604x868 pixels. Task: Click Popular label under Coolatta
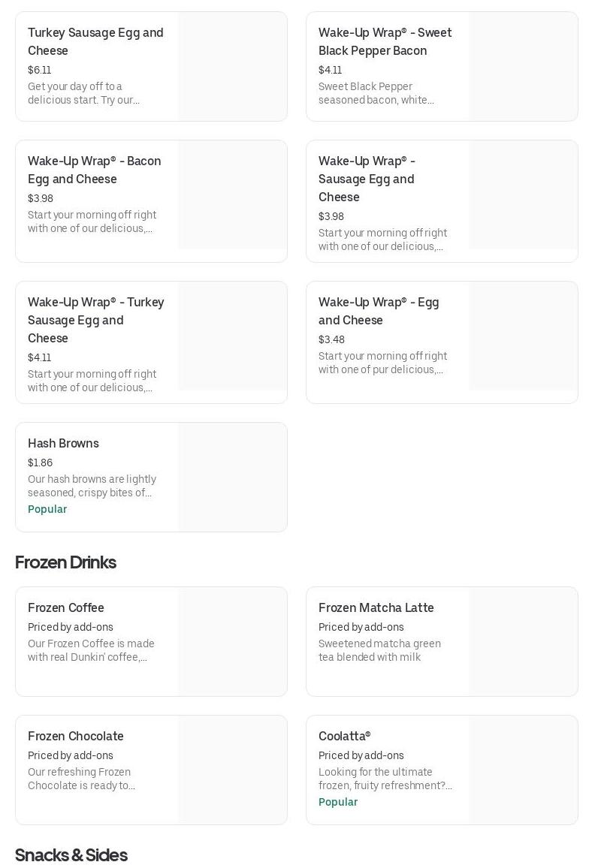(338, 802)
